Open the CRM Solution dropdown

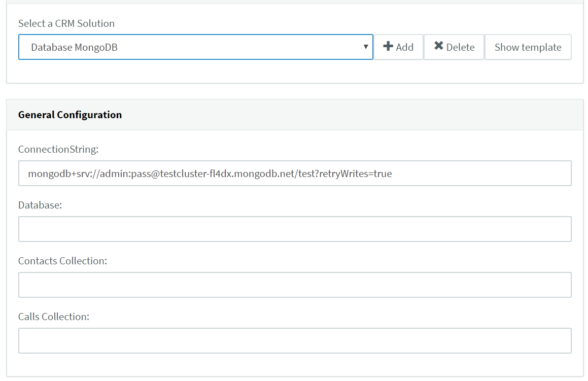pyautogui.click(x=195, y=47)
